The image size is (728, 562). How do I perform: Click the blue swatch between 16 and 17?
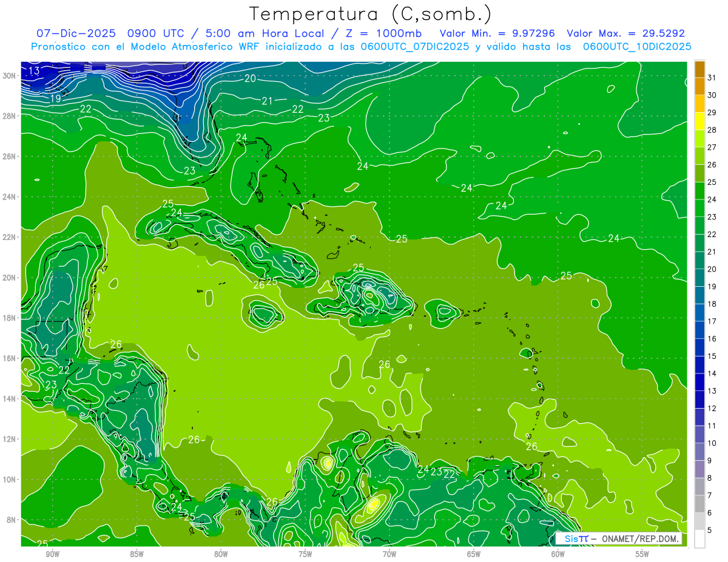pos(699,330)
